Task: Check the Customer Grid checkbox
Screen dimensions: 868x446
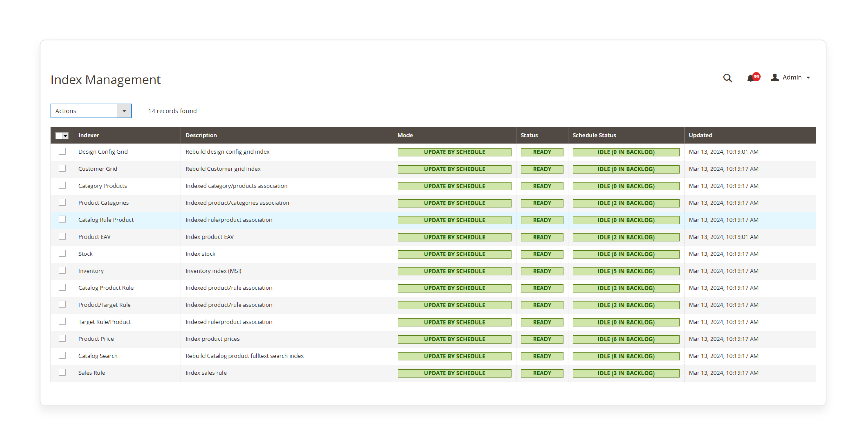Action: coord(62,168)
